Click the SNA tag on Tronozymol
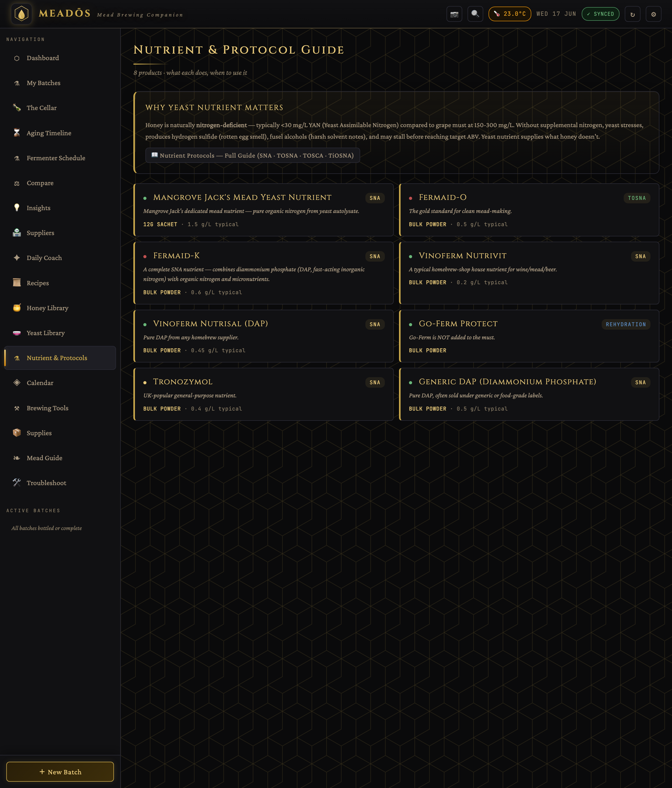 (375, 383)
